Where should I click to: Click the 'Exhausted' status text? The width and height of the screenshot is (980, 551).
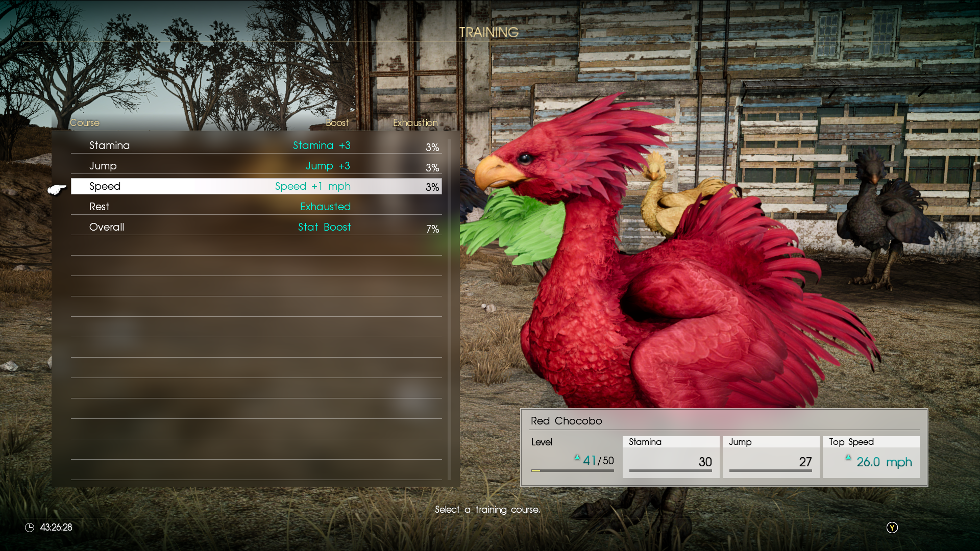pos(325,207)
